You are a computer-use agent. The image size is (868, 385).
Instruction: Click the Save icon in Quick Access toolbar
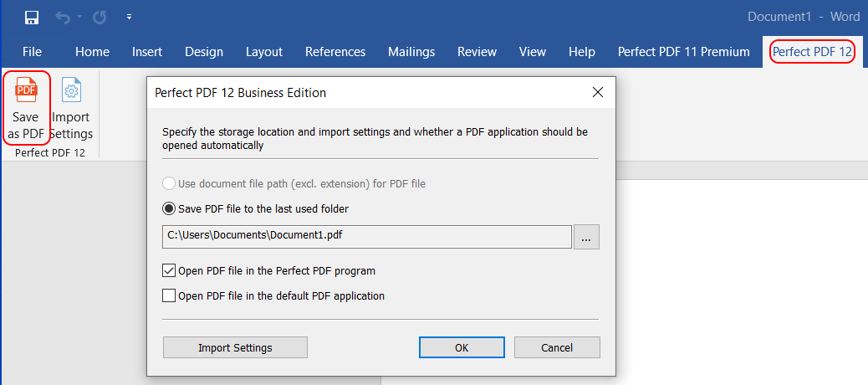(32, 18)
